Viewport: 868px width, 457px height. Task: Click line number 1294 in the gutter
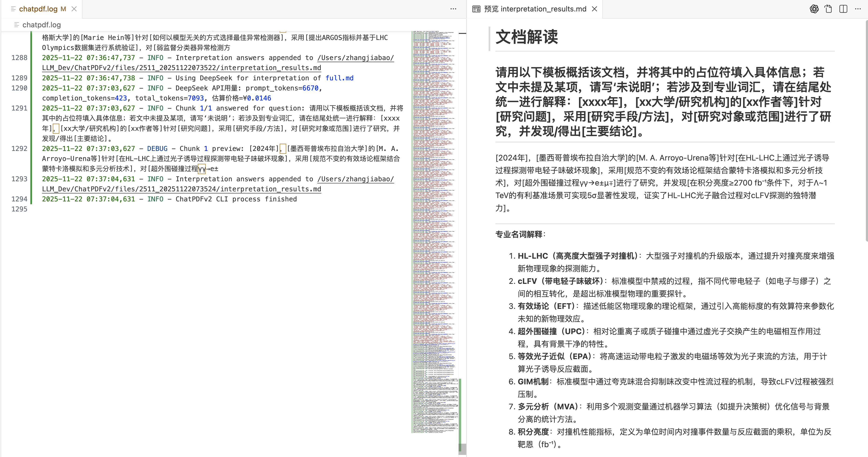point(19,199)
